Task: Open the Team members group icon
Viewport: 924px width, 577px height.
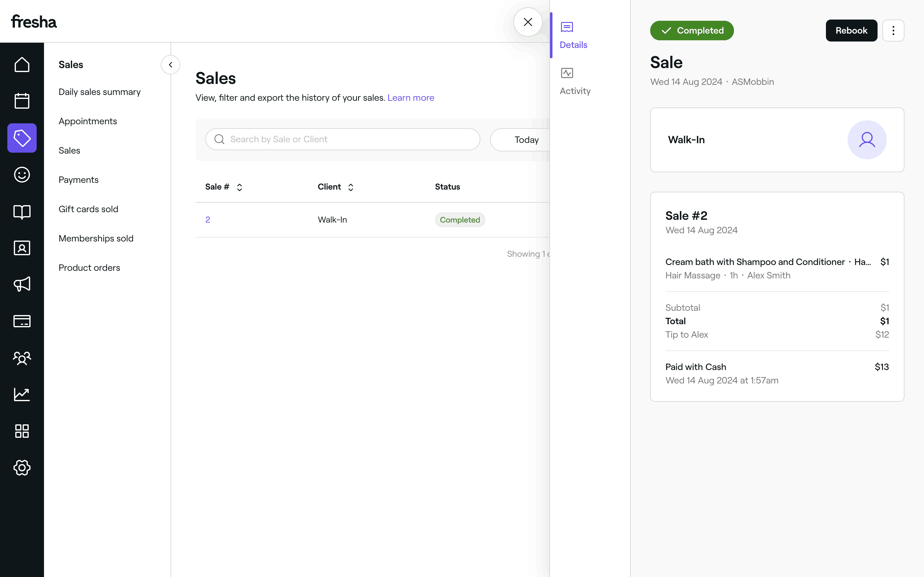Action: click(22, 358)
